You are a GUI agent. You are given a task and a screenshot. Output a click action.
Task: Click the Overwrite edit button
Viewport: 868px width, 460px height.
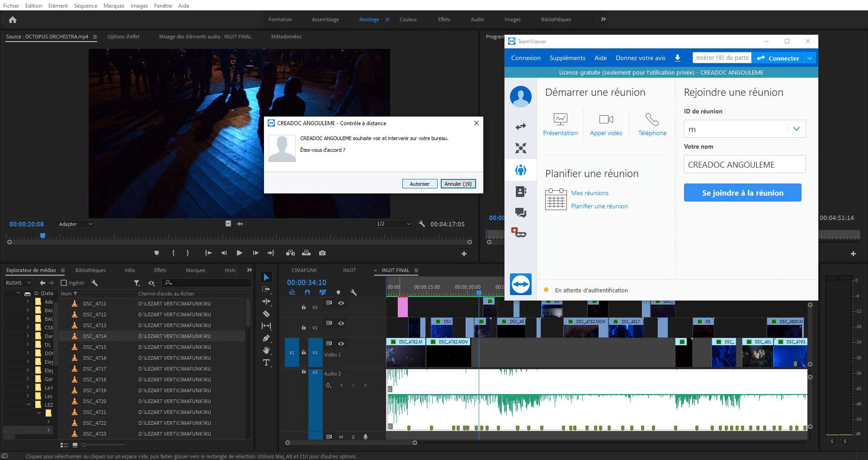coord(306,253)
